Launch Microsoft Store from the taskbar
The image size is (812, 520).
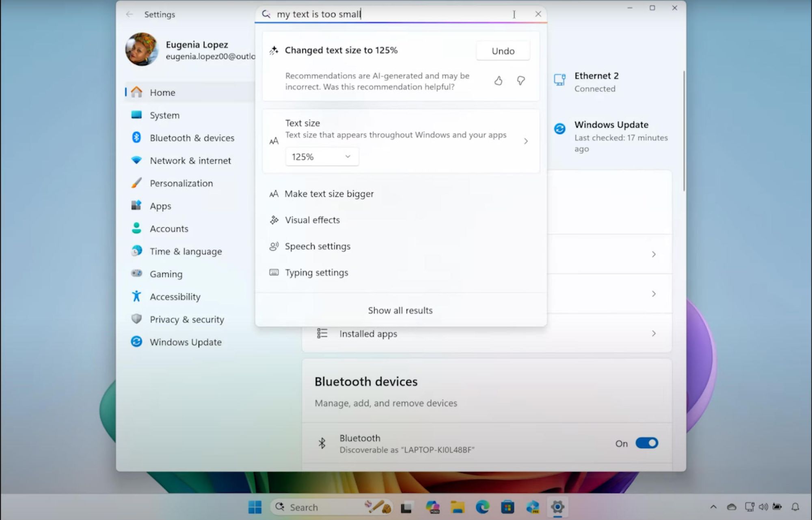508,507
